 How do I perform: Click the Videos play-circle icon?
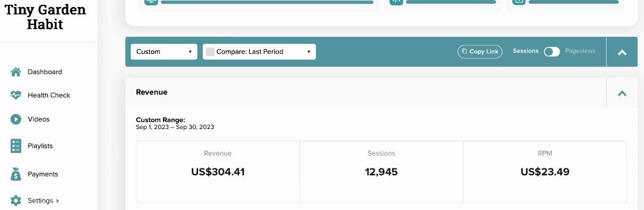point(16,119)
